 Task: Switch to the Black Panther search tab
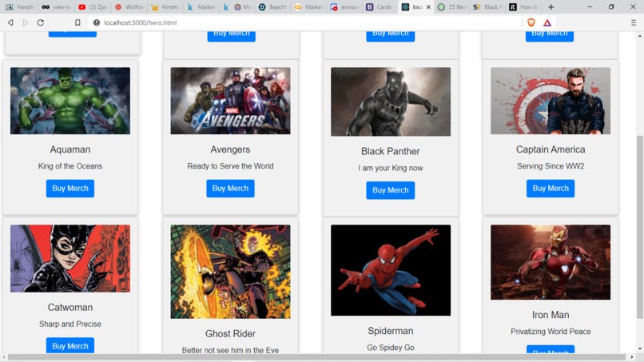click(x=488, y=7)
